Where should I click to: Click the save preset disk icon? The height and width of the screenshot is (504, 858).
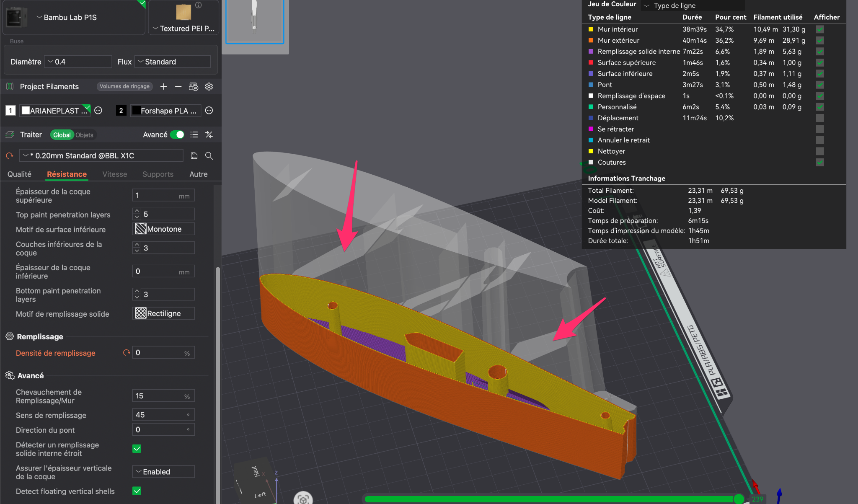click(194, 156)
